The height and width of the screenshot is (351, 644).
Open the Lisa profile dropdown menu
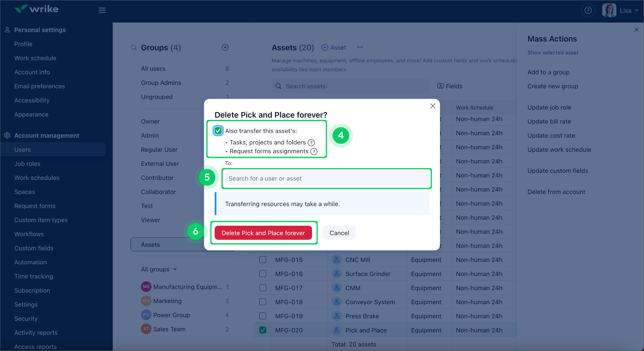tap(621, 10)
